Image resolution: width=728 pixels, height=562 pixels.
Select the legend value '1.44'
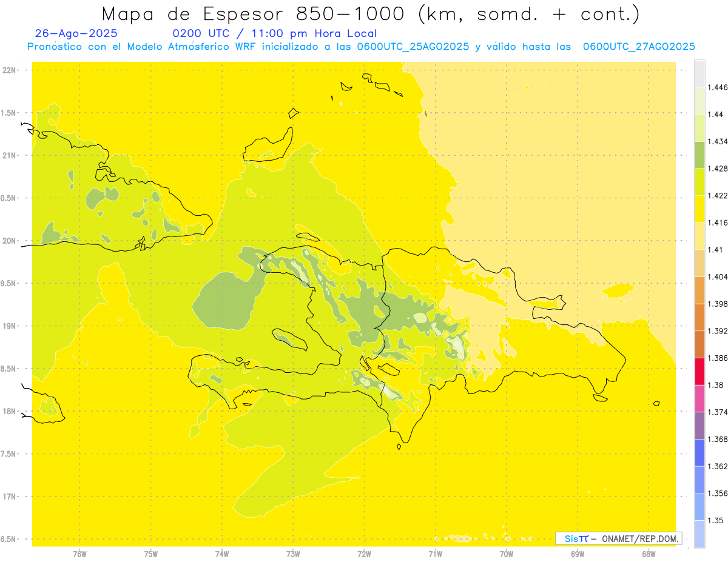[716, 115]
